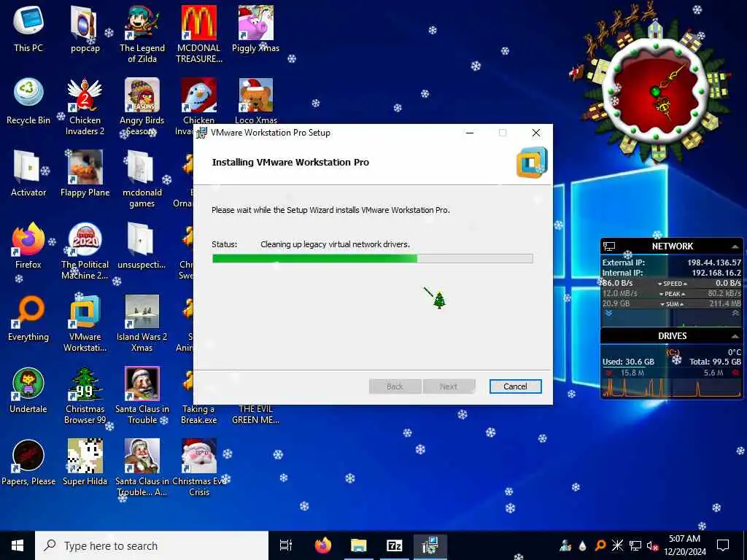Open the Recycle Bin

[28, 101]
